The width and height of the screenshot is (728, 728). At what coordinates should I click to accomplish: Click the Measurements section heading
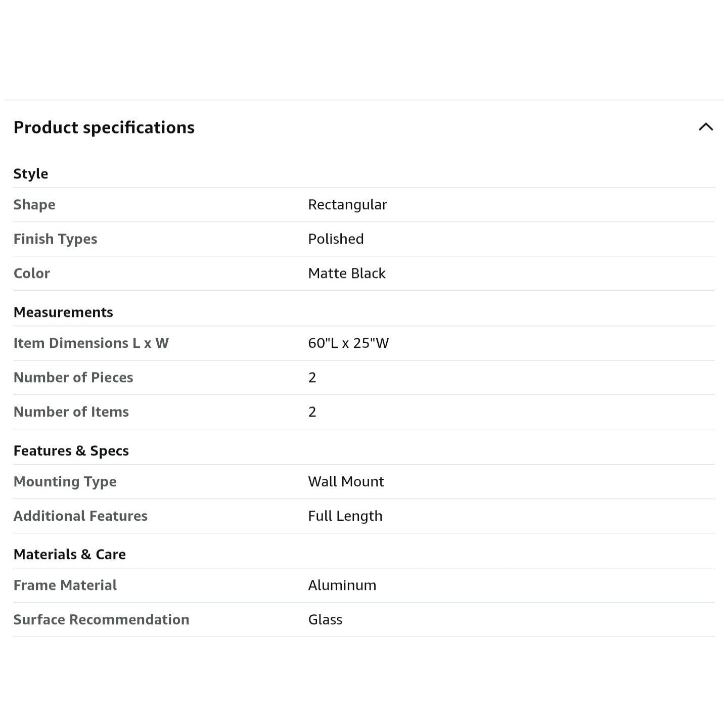pos(63,312)
